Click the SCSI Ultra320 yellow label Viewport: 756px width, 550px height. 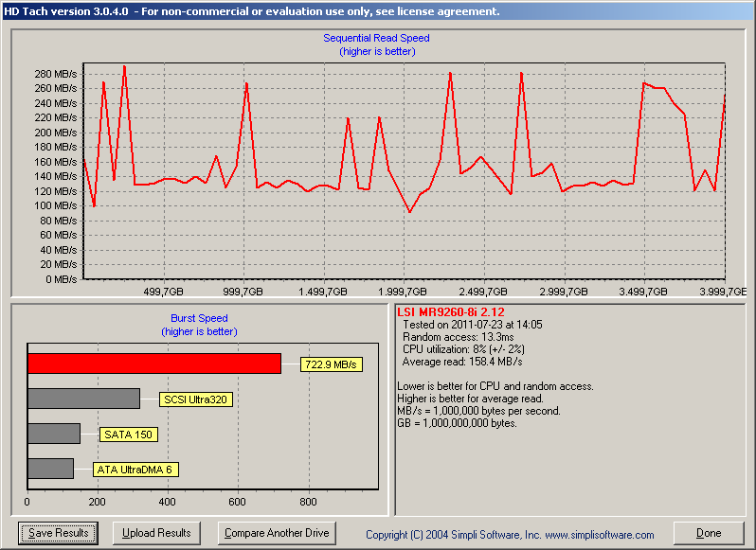195,399
